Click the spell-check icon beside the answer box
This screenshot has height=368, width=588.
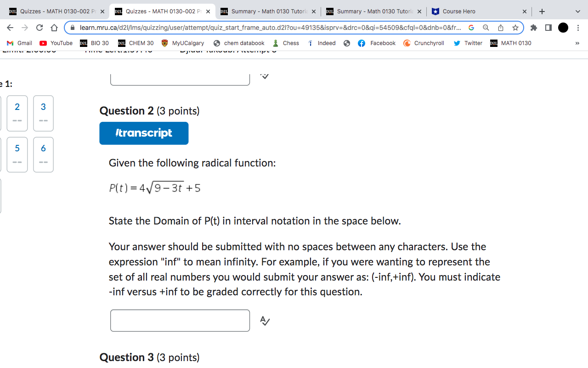[265, 321]
